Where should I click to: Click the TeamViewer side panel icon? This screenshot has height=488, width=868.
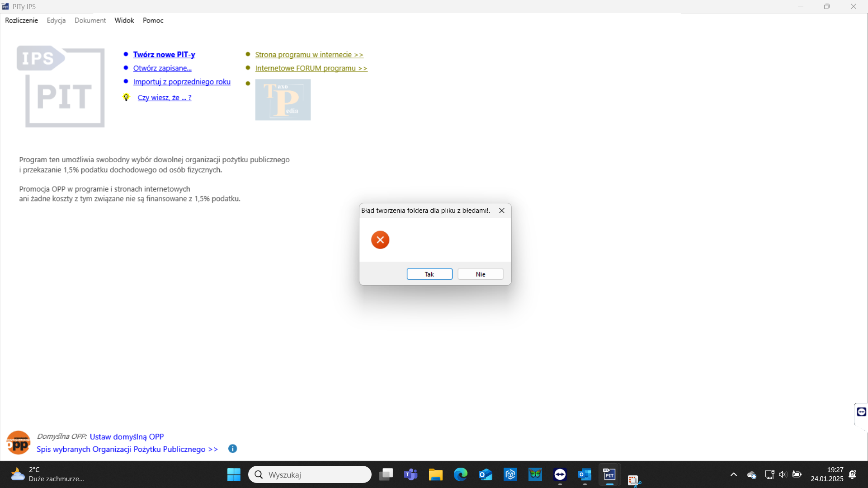861,412
